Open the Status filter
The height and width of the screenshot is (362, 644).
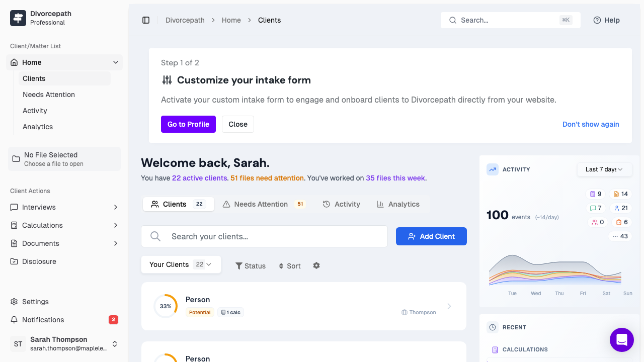251,266
